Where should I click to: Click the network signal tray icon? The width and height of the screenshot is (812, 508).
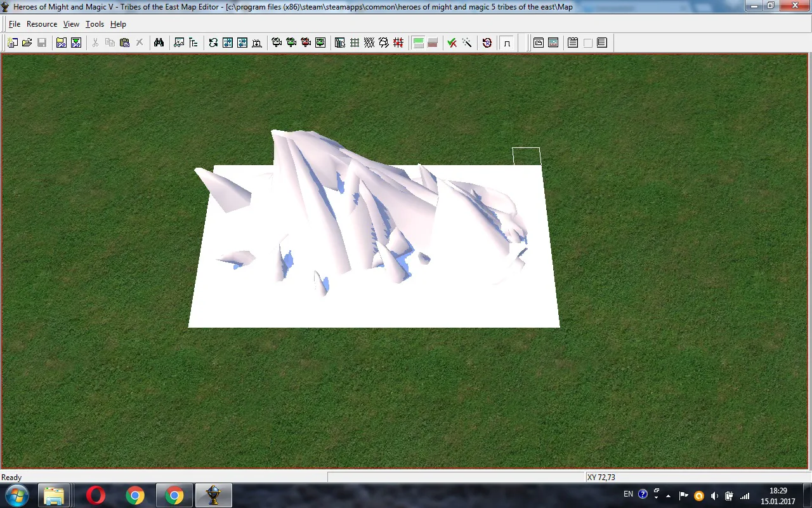745,495
